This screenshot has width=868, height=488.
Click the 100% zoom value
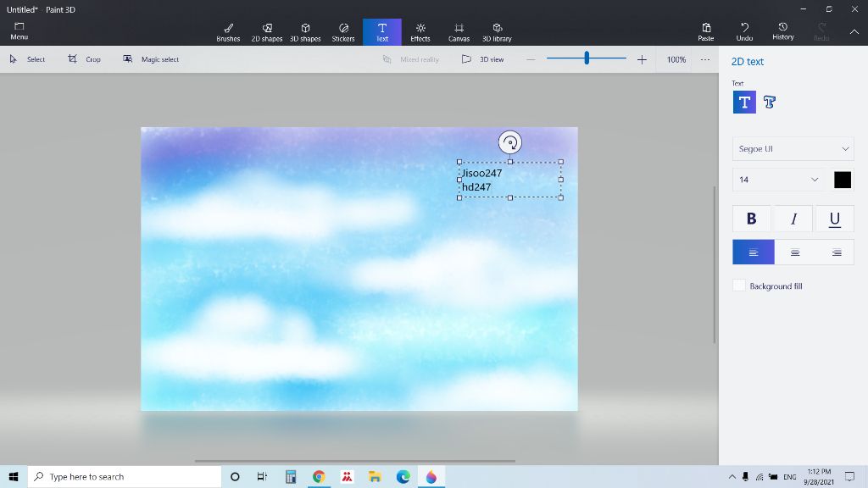676,59
